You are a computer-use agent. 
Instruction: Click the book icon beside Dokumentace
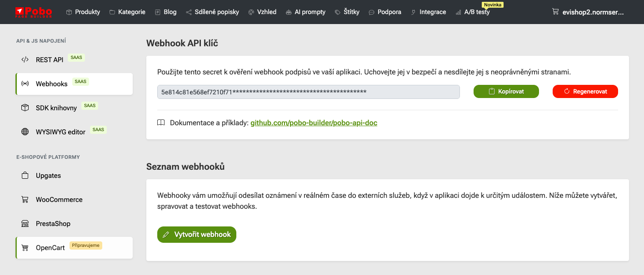161,123
